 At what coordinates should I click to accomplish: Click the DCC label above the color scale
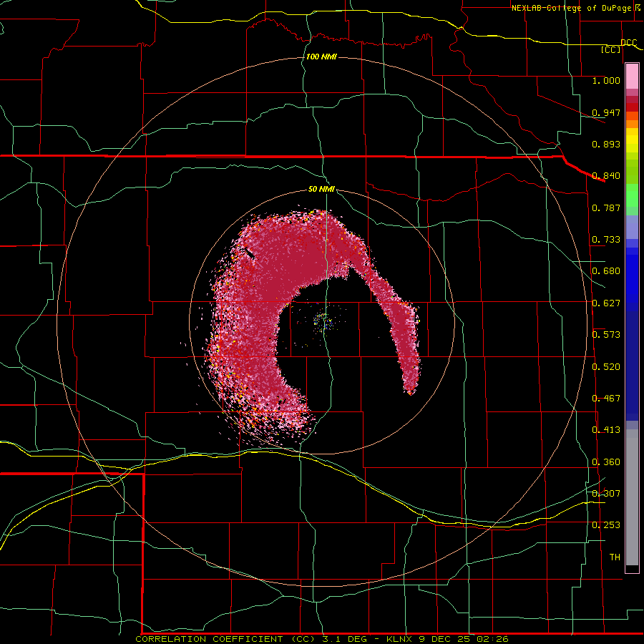628,42
